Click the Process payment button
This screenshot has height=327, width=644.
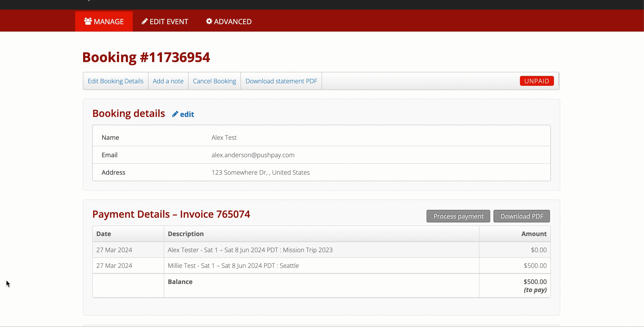click(x=458, y=216)
